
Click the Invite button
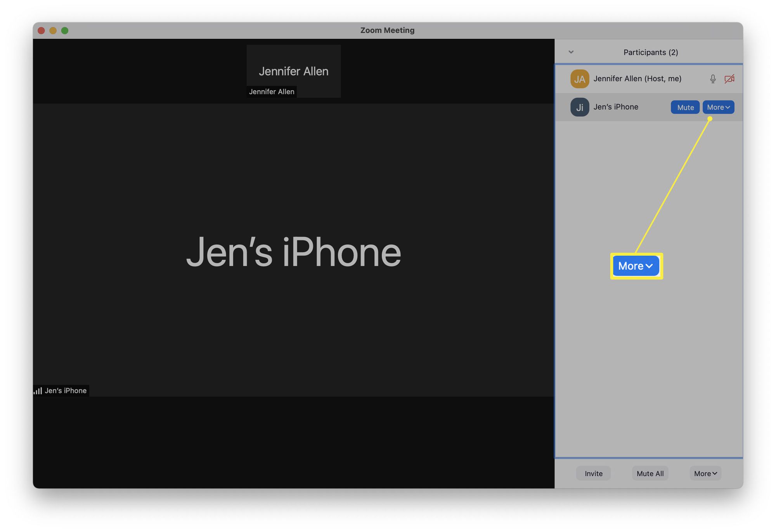click(593, 473)
